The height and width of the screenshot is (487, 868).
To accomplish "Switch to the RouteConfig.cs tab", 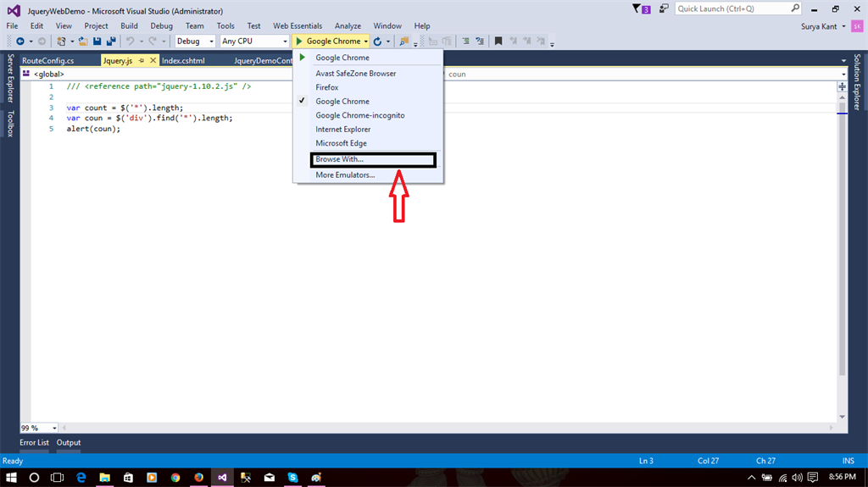I will coord(48,60).
